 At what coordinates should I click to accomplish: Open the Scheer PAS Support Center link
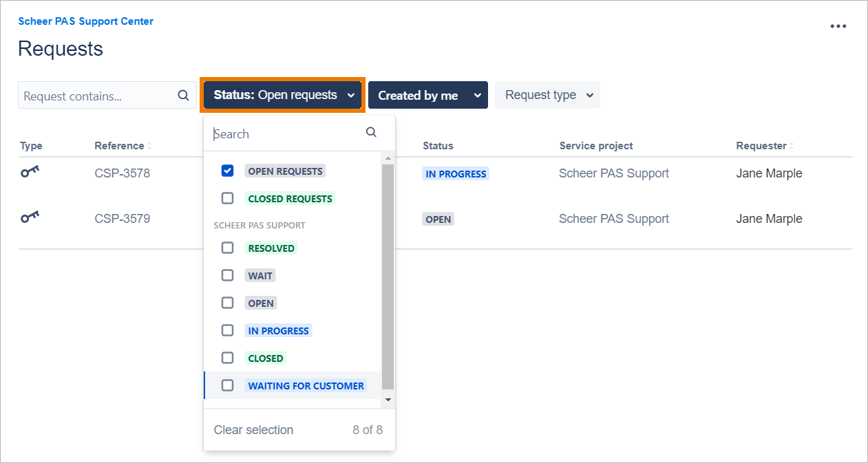coord(86,21)
